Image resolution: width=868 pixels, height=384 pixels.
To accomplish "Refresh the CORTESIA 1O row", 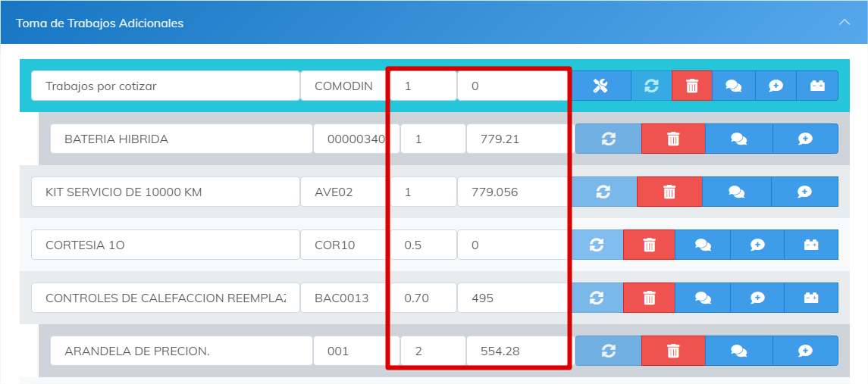I will [597, 245].
